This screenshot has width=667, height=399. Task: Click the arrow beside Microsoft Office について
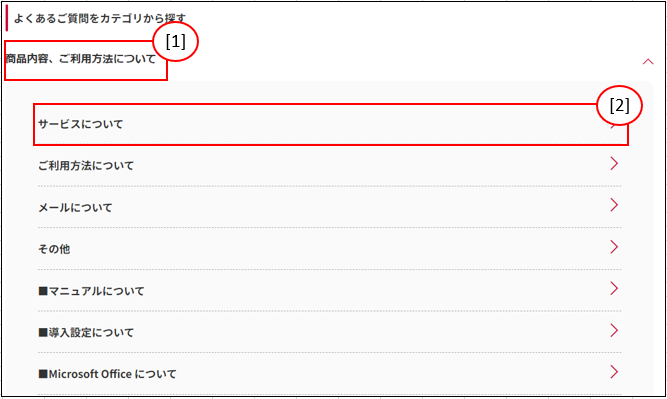tap(613, 372)
